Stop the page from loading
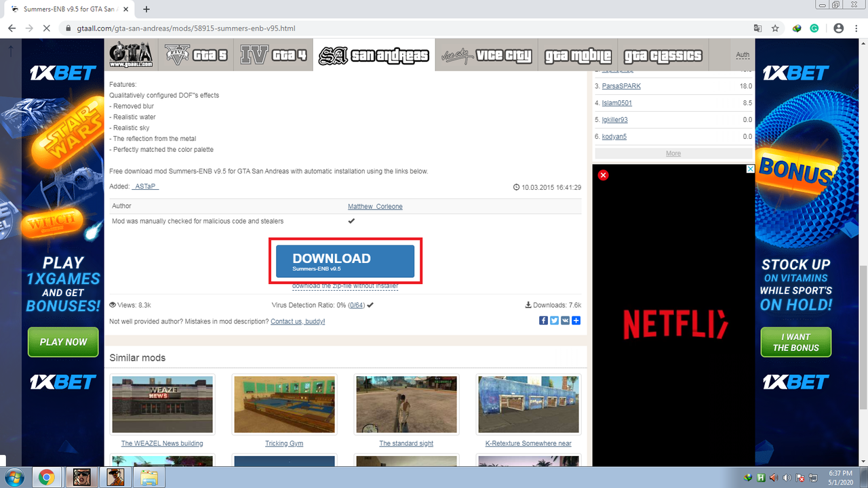868x488 pixels. (47, 28)
